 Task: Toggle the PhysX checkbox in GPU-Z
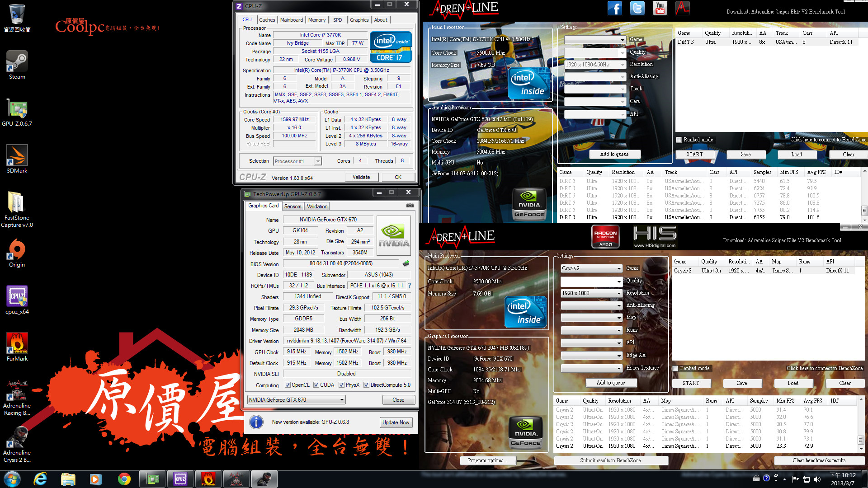(341, 385)
